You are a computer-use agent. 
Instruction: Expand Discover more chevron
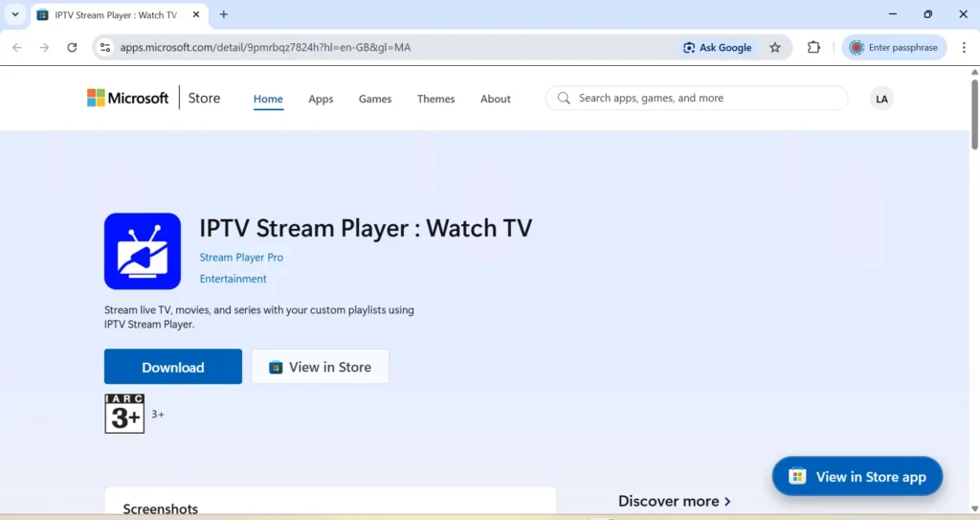[727, 501]
